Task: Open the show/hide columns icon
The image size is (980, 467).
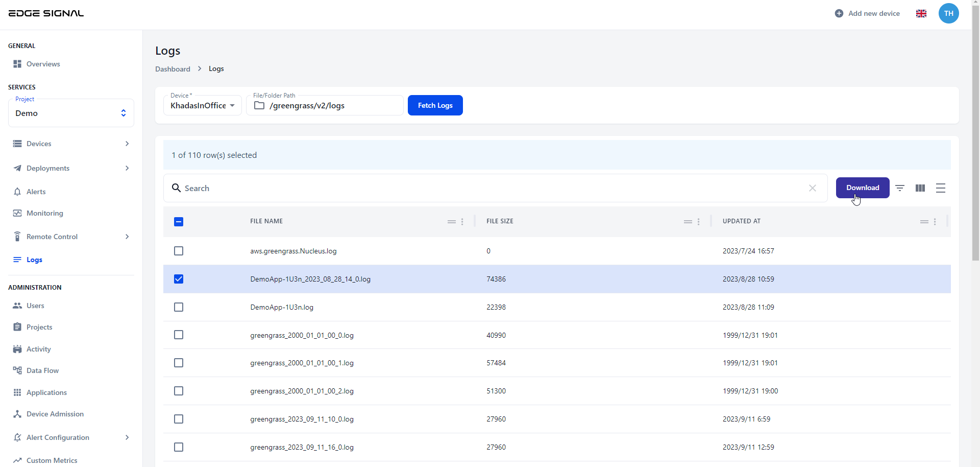Action: (920, 188)
